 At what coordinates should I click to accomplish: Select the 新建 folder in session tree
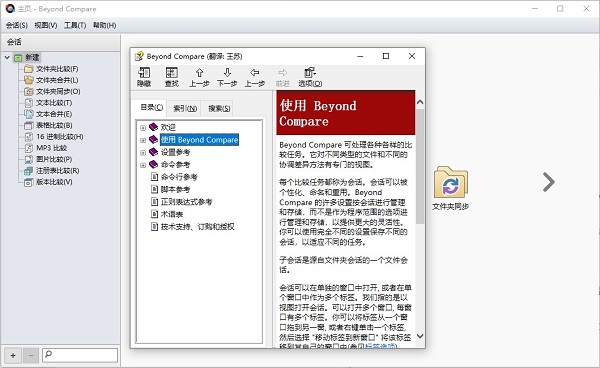pyautogui.click(x=32, y=57)
